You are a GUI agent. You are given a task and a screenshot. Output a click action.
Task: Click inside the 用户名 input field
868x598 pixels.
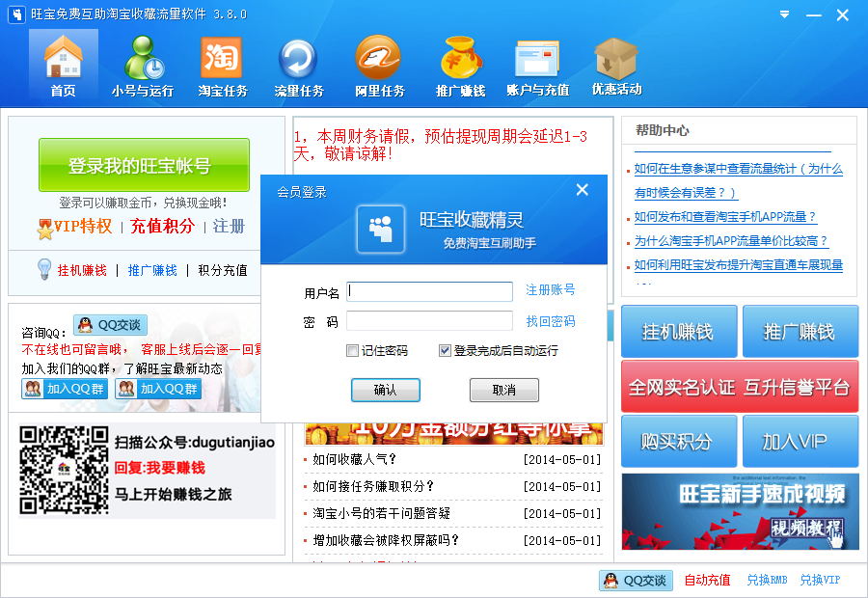(x=429, y=291)
